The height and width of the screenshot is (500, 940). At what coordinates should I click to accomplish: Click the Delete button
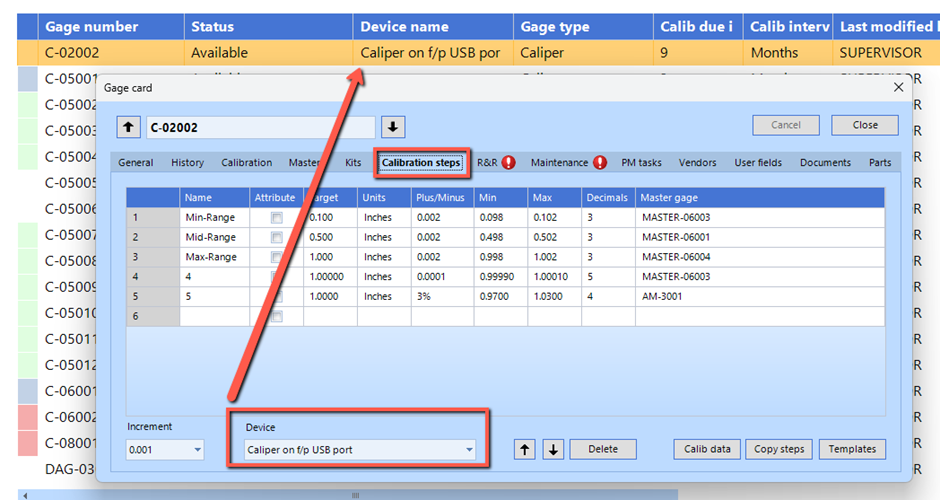603,450
